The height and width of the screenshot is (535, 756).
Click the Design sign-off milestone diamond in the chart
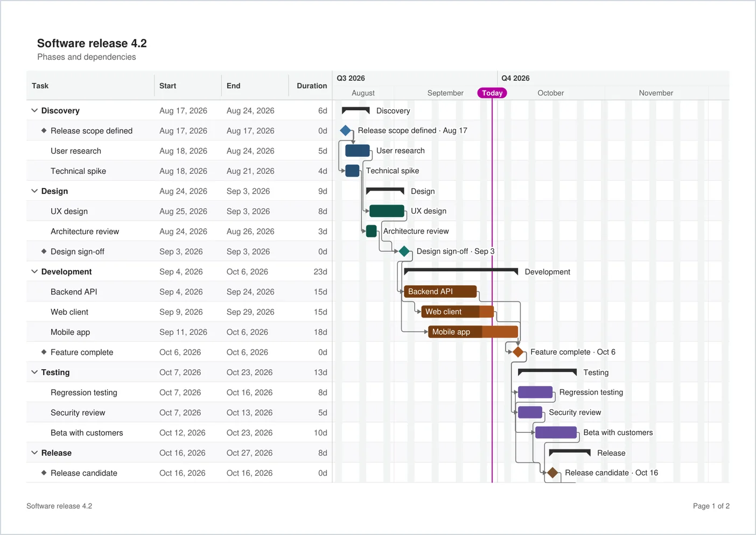[x=404, y=251]
